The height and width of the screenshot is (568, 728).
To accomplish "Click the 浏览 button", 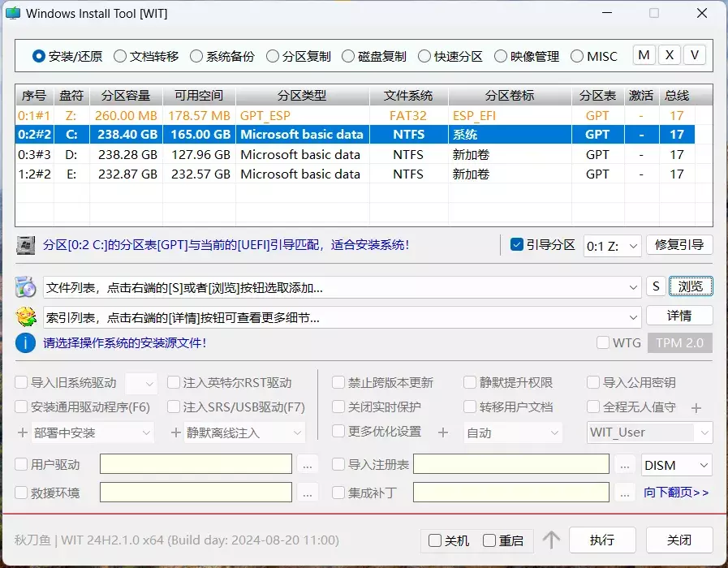I will point(691,286).
